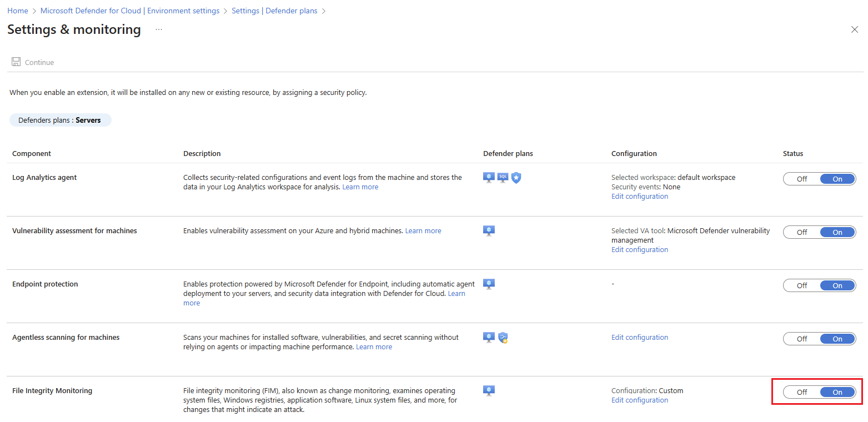
Task: Disable the Endpoint protection status toggle
Action: pyautogui.click(x=802, y=285)
